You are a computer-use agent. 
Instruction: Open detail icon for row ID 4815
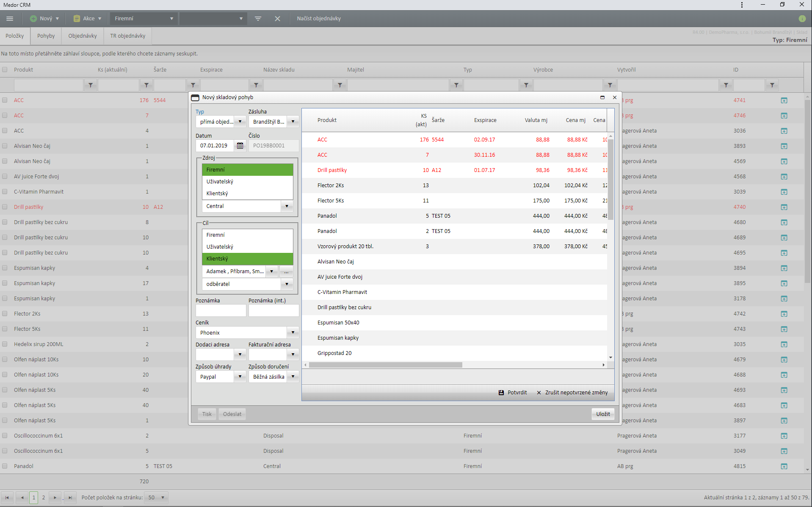tap(784, 466)
